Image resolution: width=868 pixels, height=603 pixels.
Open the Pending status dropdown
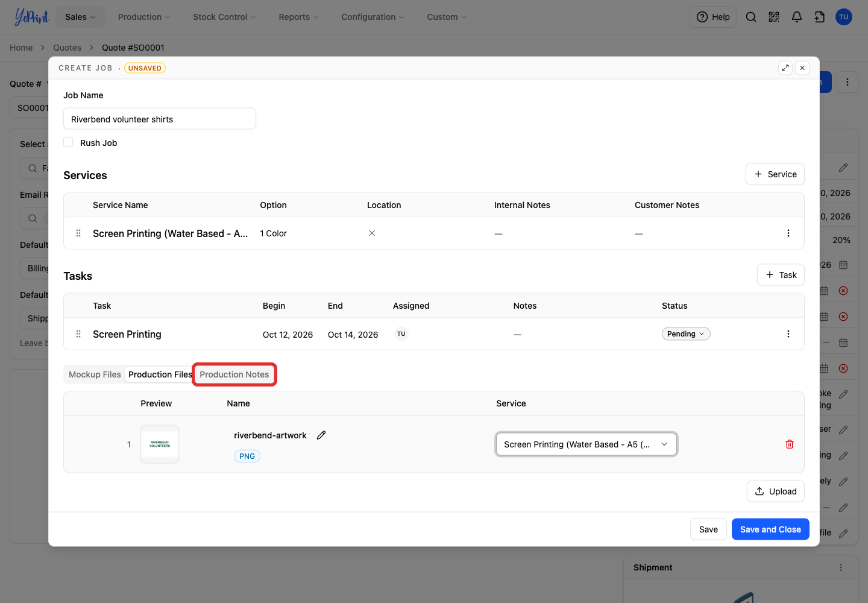pos(686,334)
